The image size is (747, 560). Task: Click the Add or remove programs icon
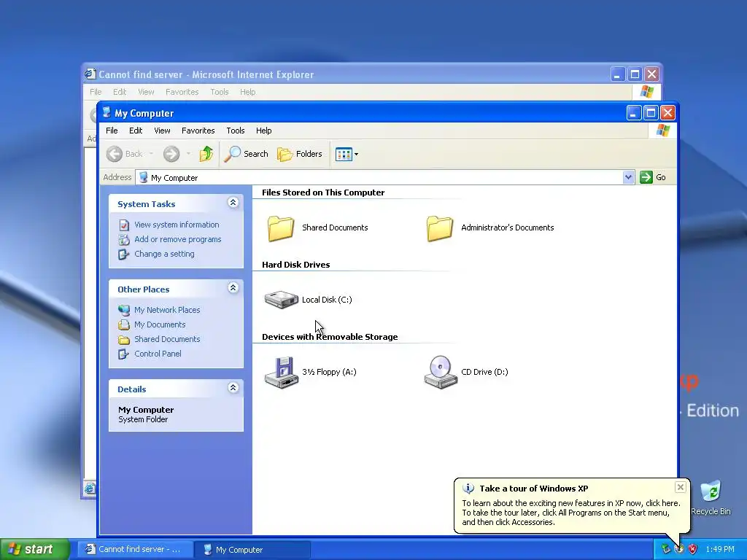tap(124, 239)
